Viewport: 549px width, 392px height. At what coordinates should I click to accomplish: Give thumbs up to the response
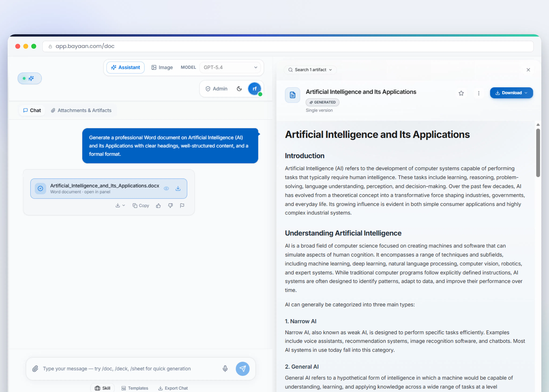click(x=158, y=205)
